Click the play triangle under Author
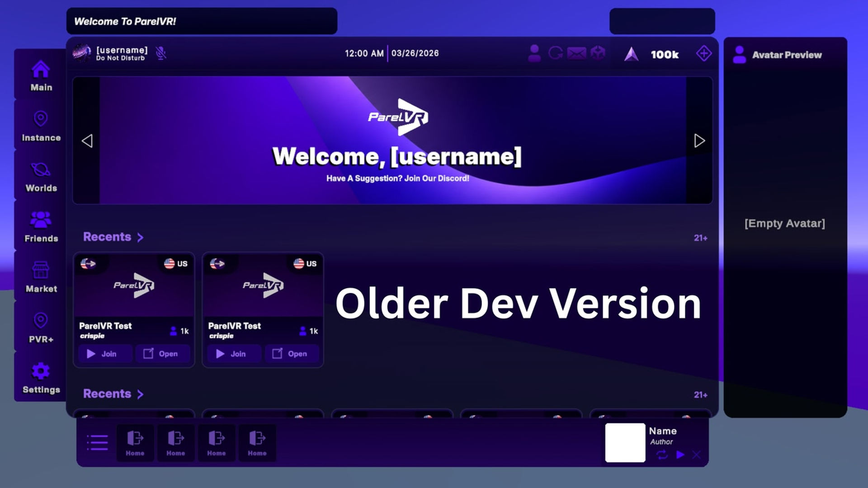This screenshot has width=868, height=488. 680,455
